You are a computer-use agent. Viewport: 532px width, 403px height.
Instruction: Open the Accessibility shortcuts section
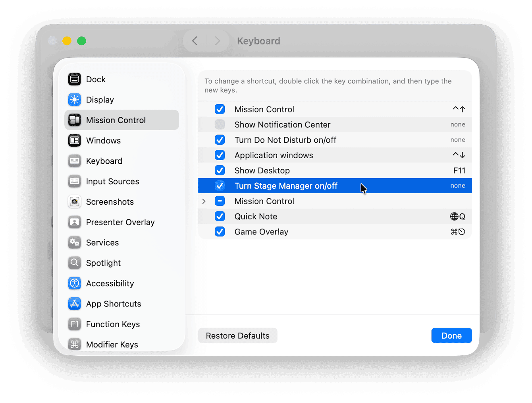point(110,283)
